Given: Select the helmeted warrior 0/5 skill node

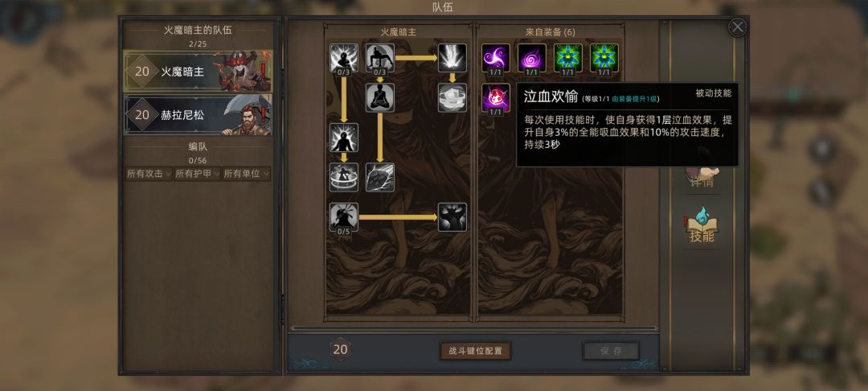Looking at the screenshot, I should pyautogui.click(x=344, y=217).
